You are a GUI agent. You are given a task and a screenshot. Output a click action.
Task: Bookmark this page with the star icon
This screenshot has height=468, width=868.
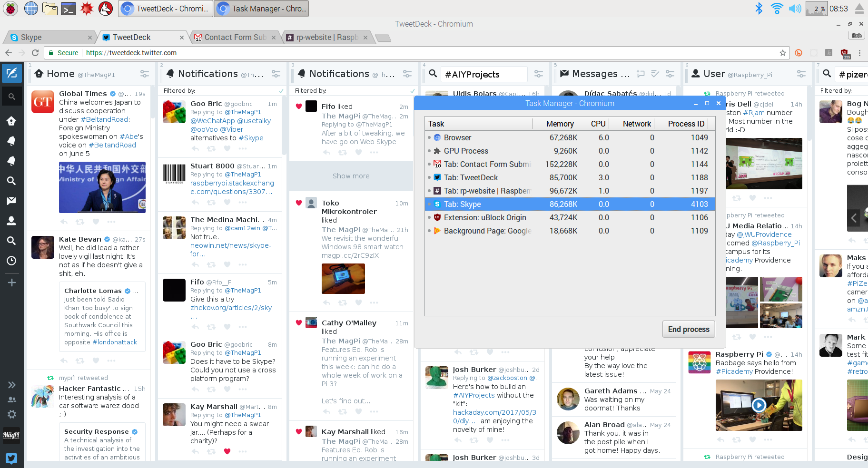(x=783, y=53)
